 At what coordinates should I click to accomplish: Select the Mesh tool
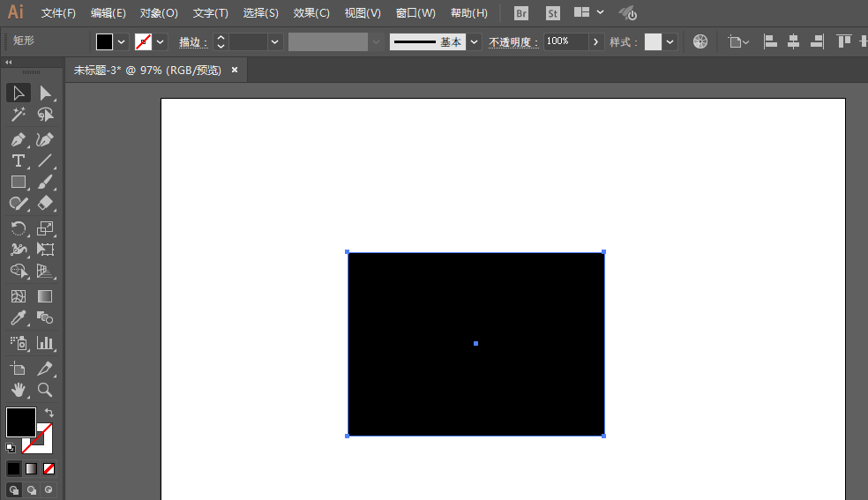[19, 296]
